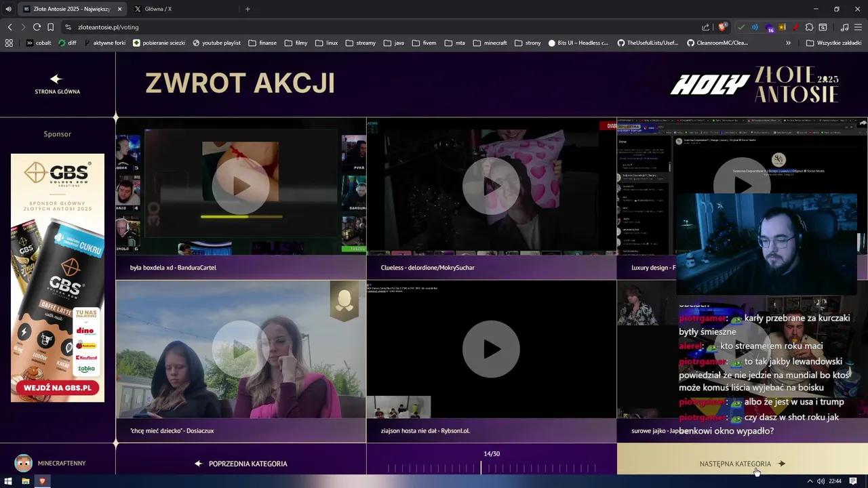Open the 'CleanroomMC' GitHub bookmark

click(717, 43)
